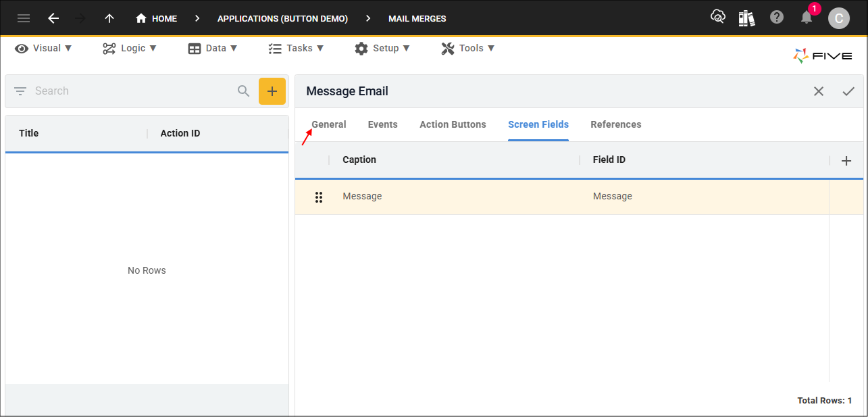Click into the Search input field
This screenshot has width=868, height=417.
[132, 91]
